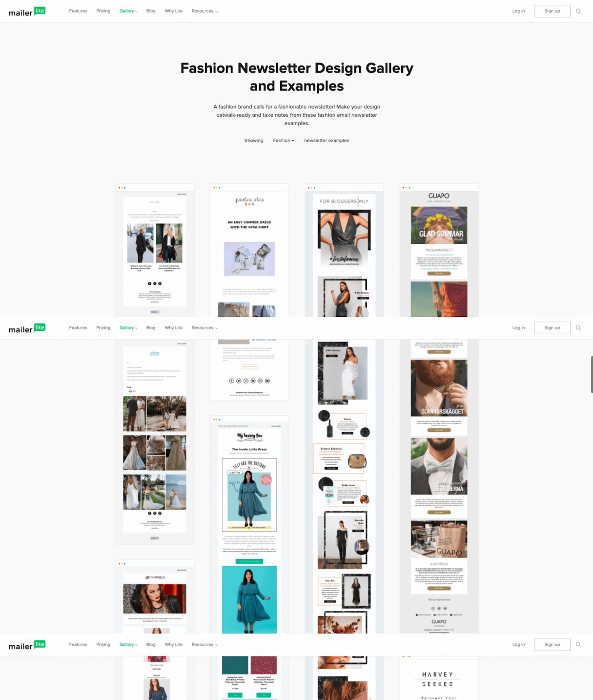Open the GUAPO Glad Sommar newsletter thumbnail

pyautogui.click(x=439, y=250)
